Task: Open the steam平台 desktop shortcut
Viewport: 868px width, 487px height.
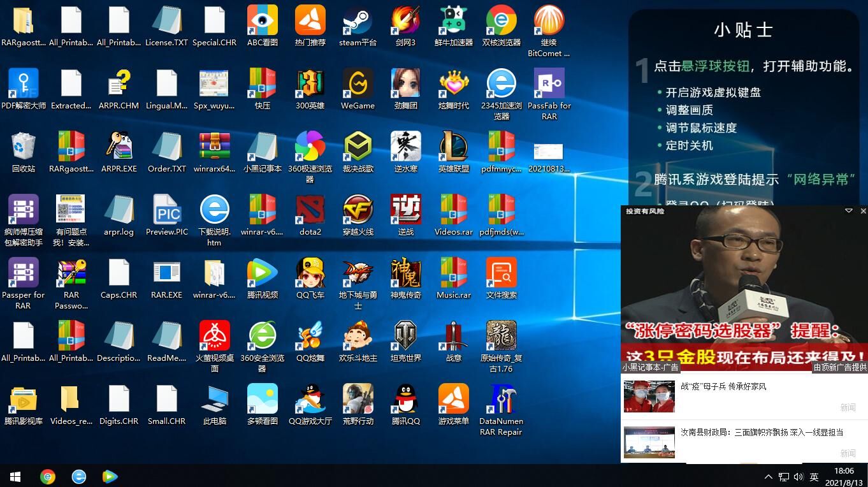Action: point(358,21)
